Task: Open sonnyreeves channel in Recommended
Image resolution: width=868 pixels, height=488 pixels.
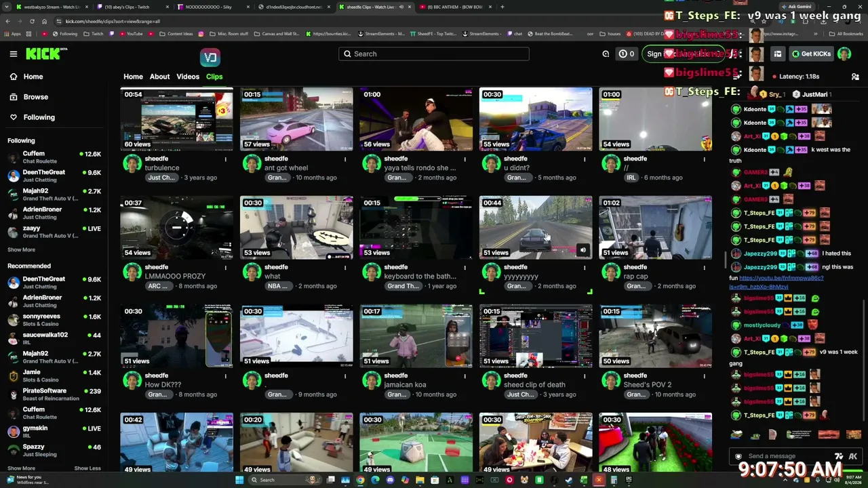Action: [54, 320]
